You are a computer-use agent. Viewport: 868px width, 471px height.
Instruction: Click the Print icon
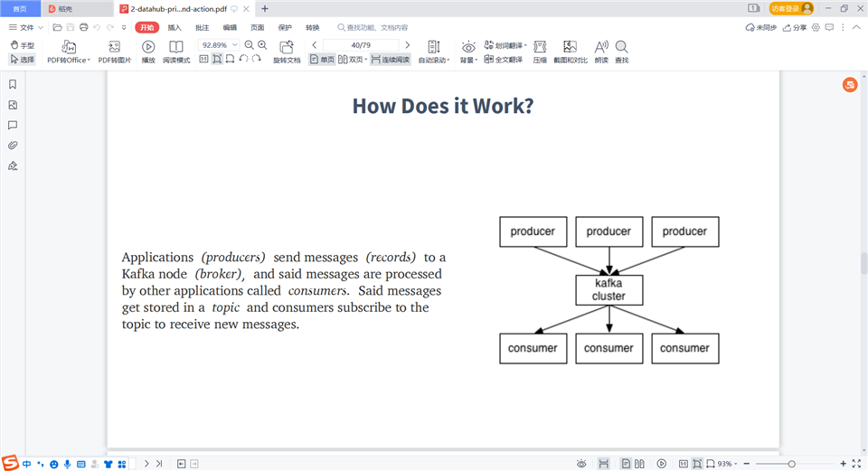[83, 27]
